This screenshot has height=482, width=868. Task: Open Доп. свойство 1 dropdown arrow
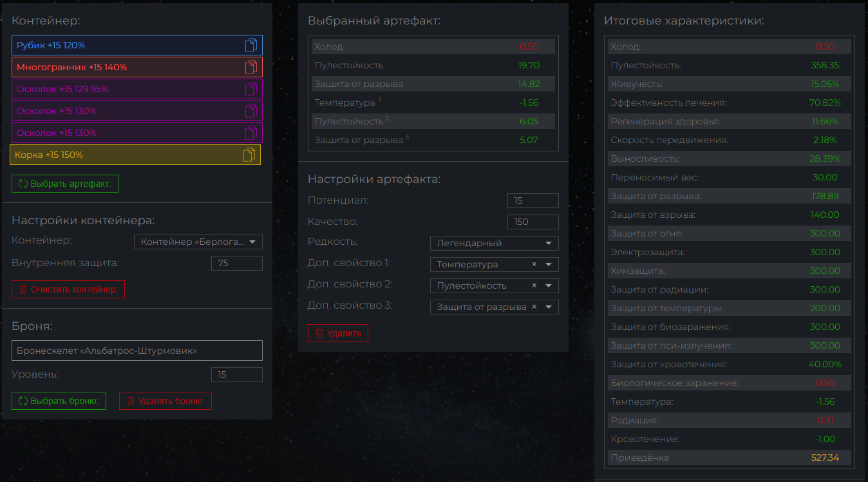point(549,264)
